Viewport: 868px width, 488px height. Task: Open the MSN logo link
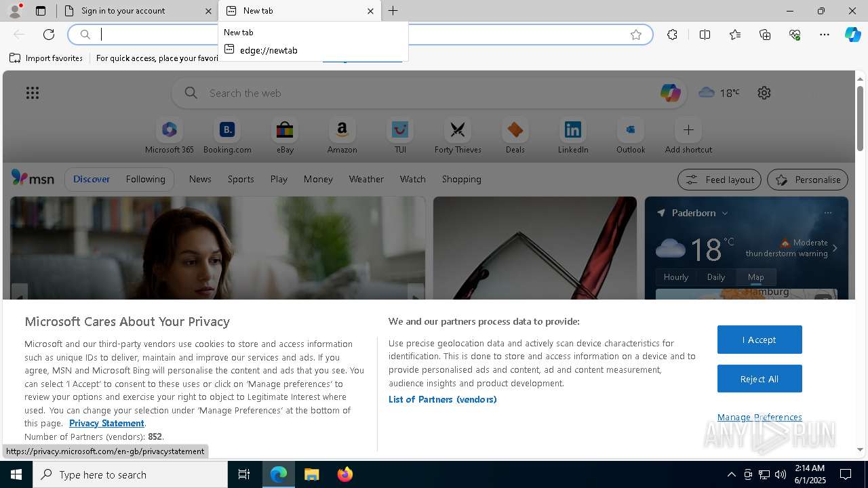coord(33,178)
